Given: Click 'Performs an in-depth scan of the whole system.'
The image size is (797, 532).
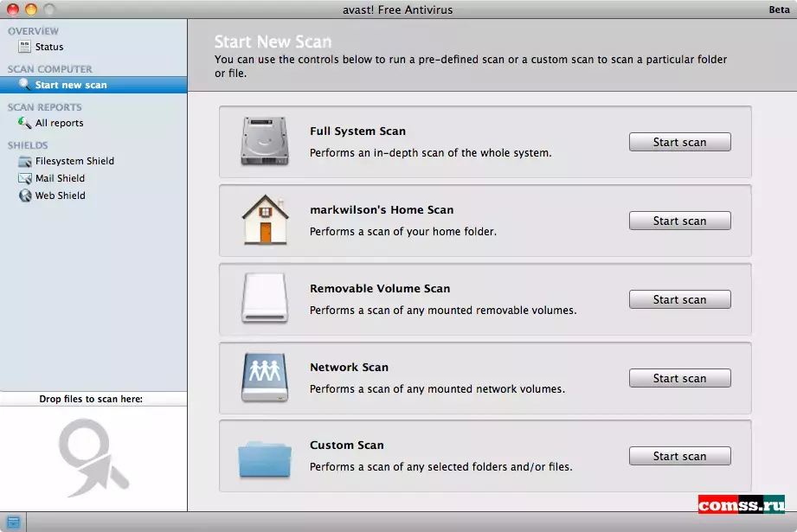Looking at the screenshot, I should tap(431, 153).
